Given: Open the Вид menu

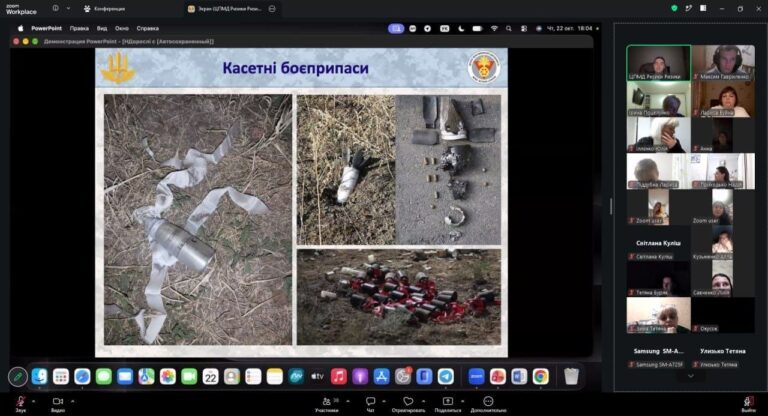Looking at the screenshot, I should 102,28.
